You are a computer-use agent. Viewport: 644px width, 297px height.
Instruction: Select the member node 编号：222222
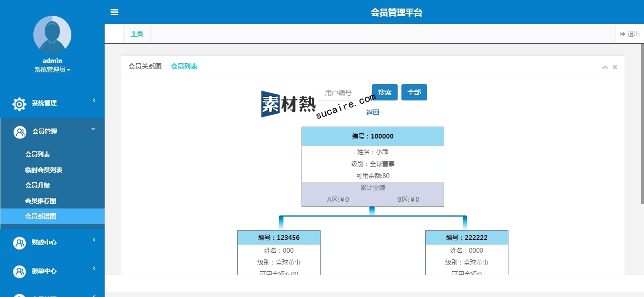point(467,238)
